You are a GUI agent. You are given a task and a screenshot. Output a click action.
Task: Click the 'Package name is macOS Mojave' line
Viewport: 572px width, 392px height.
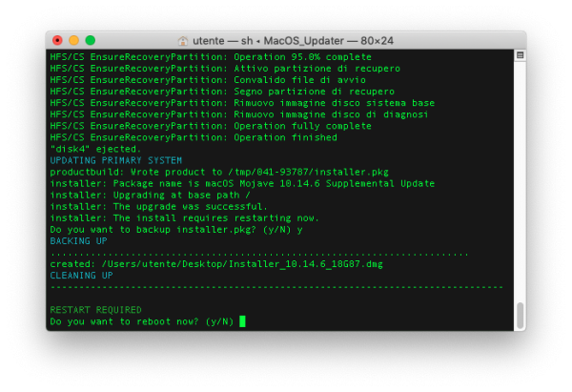tap(242, 183)
